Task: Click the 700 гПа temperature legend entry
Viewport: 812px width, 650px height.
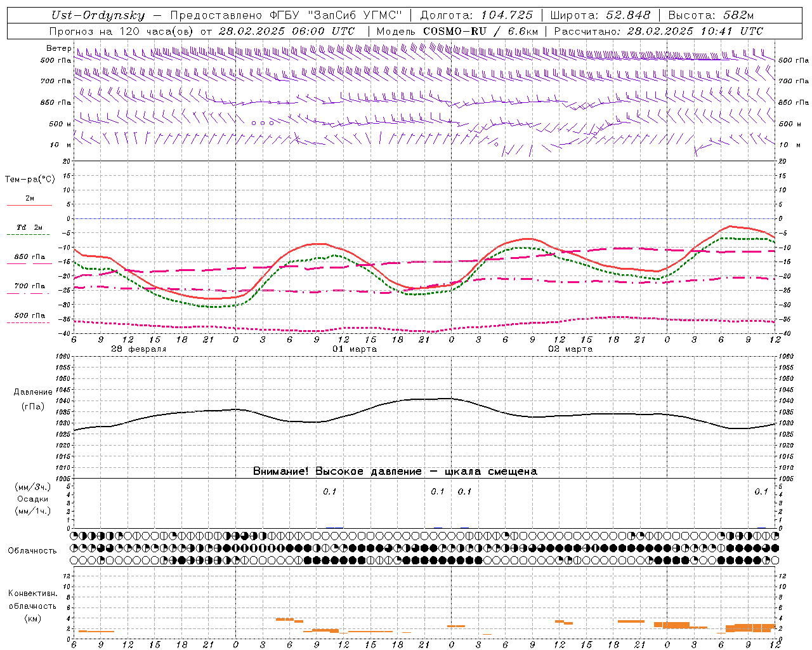Action: pyautogui.click(x=30, y=286)
